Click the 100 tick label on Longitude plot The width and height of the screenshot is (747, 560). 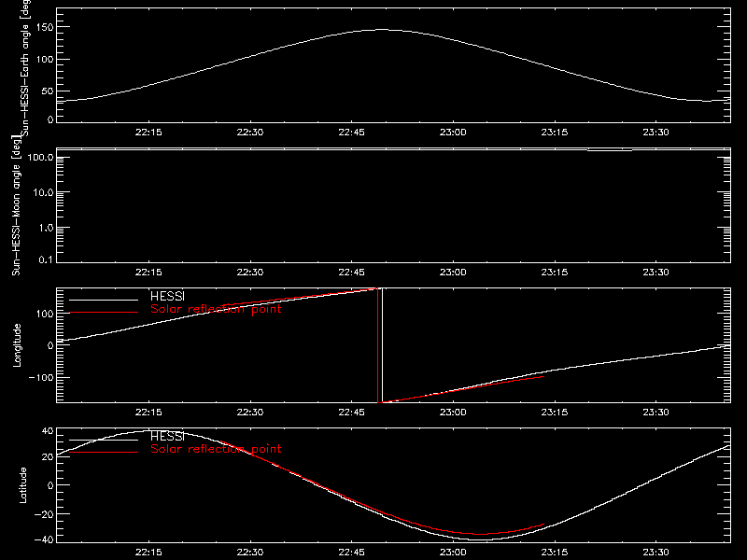click(x=44, y=314)
